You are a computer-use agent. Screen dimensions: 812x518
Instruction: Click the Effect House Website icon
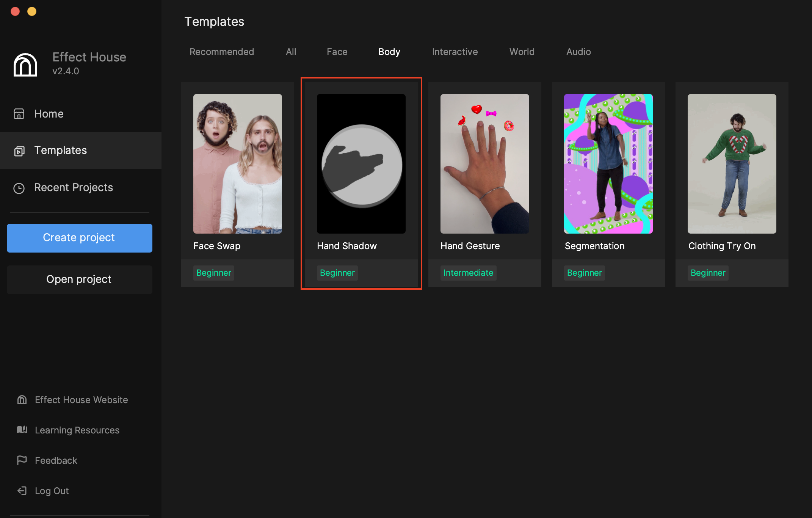22,400
